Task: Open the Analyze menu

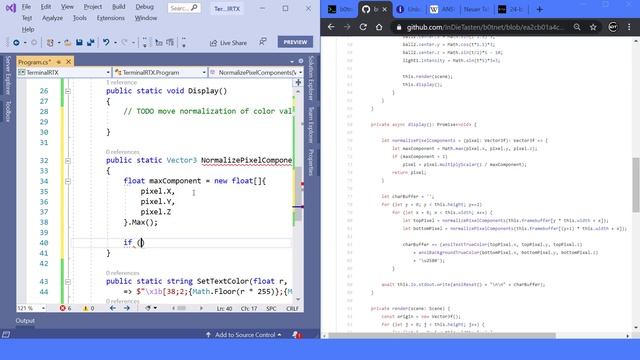Action: pyautogui.click(x=52, y=18)
